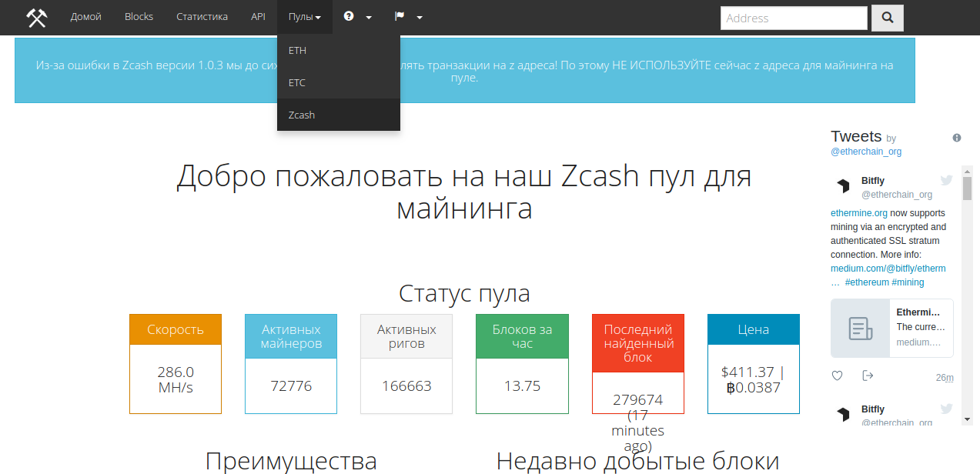980x474 pixels.
Task: Open the medium.com/@bitfly link in the tweet
Action: pos(888,269)
